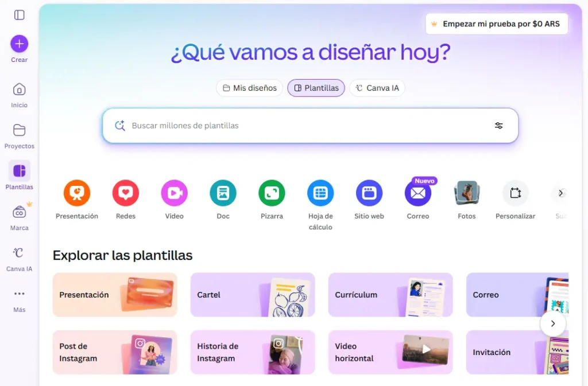This screenshot has height=386, width=588.
Task: Open the Currículum template category card
Action: pyautogui.click(x=390, y=295)
